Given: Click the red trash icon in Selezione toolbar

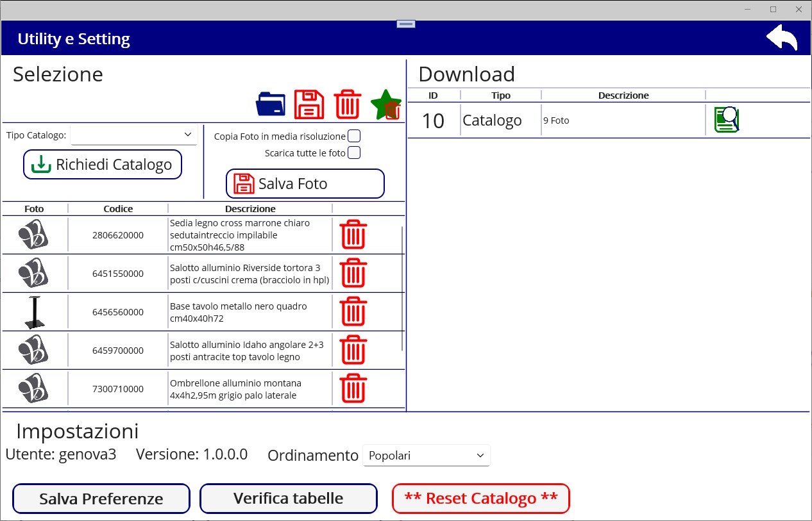Looking at the screenshot, I should coord(348,104).
